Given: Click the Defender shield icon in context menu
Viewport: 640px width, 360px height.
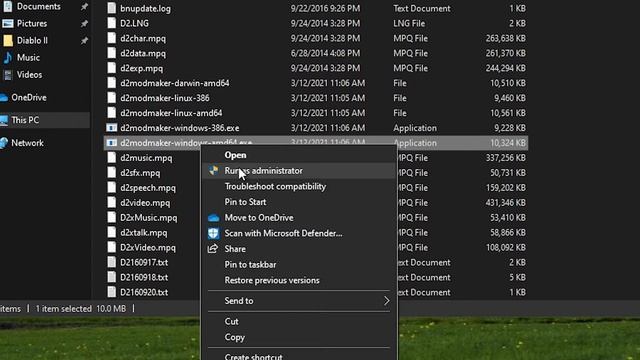Looking at the screenshot, I should [x=213, y=233].
